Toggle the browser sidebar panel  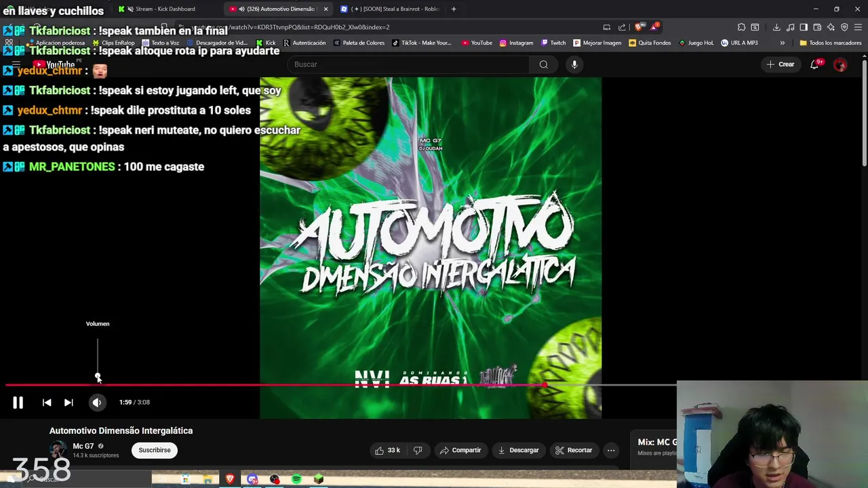point(804,27)
